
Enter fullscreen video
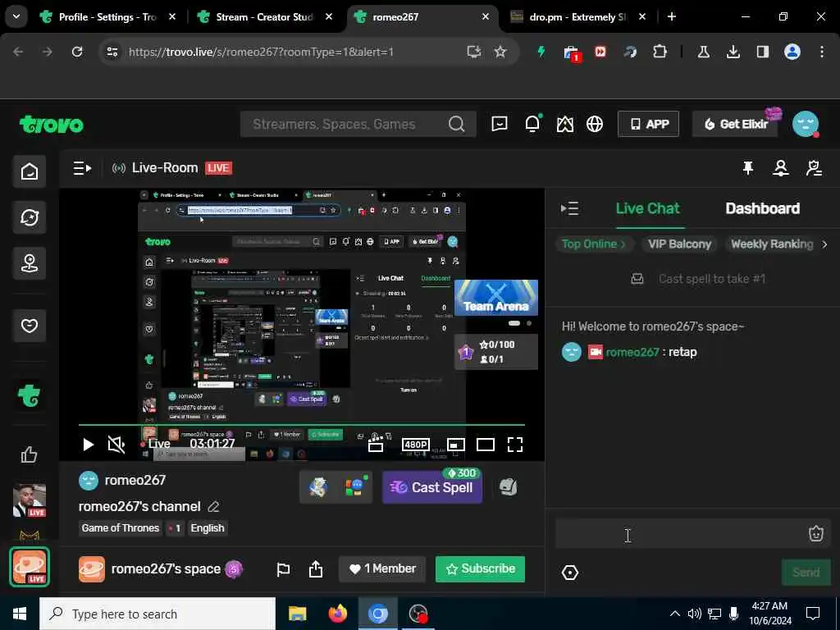pos(515,445)
